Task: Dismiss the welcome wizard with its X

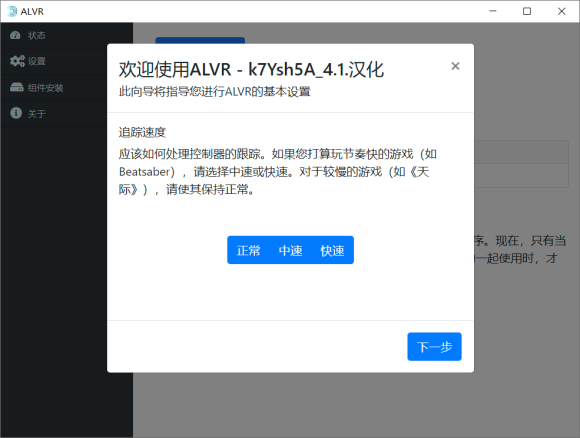Action: (x=455, y=66)
